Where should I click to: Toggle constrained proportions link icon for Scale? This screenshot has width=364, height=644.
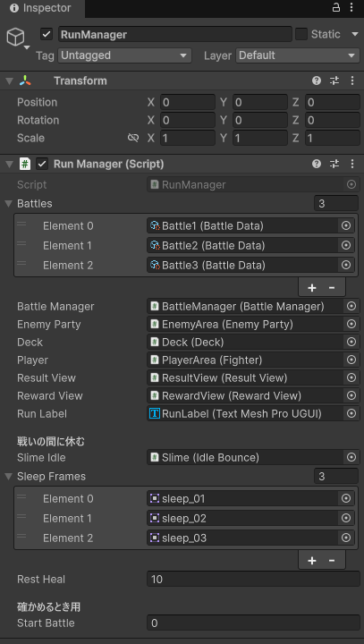point(133,138)
